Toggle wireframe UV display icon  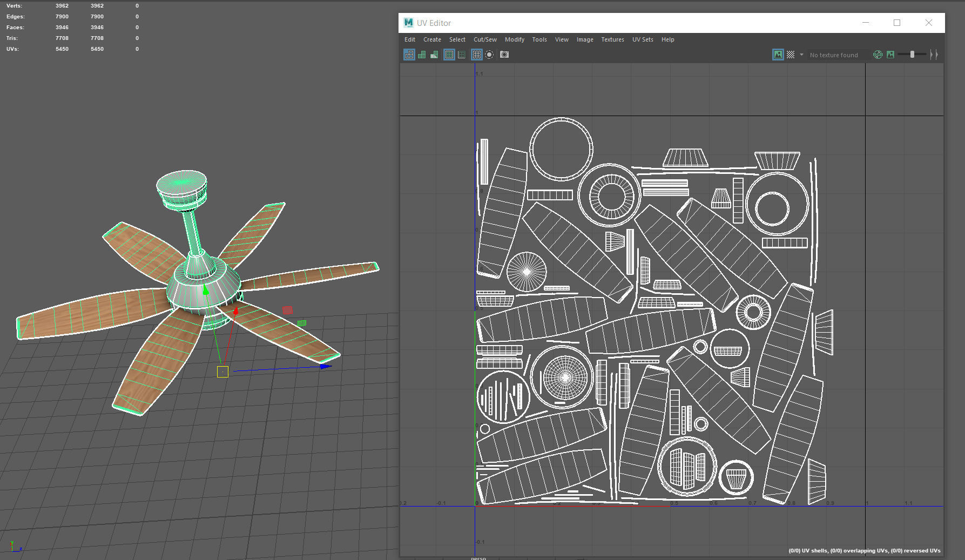coord(409,55)
